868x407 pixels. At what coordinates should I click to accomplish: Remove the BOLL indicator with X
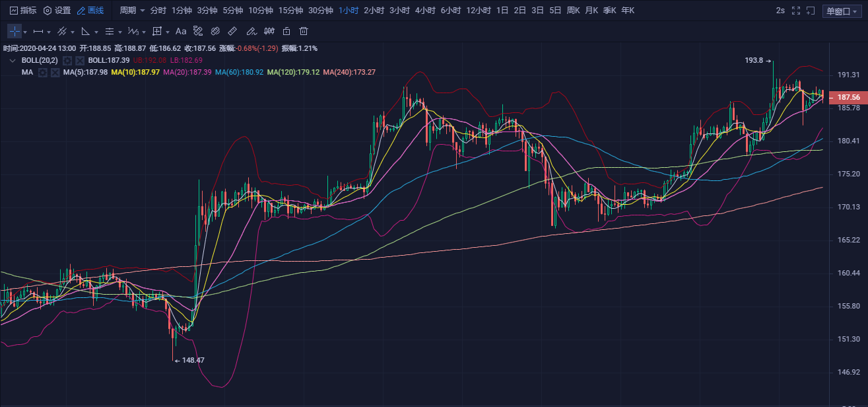79,60
